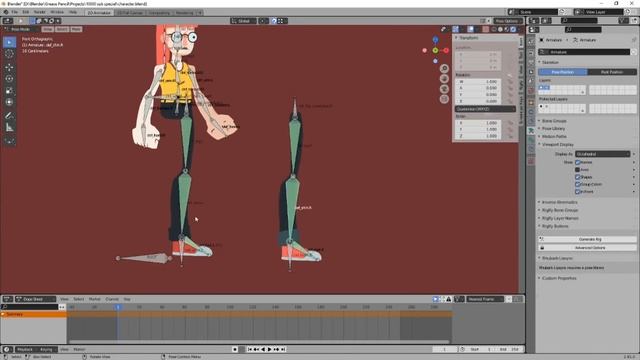The image size is (640, 360).
Task: Click the auto keying record button
Action: click(235, 349)
